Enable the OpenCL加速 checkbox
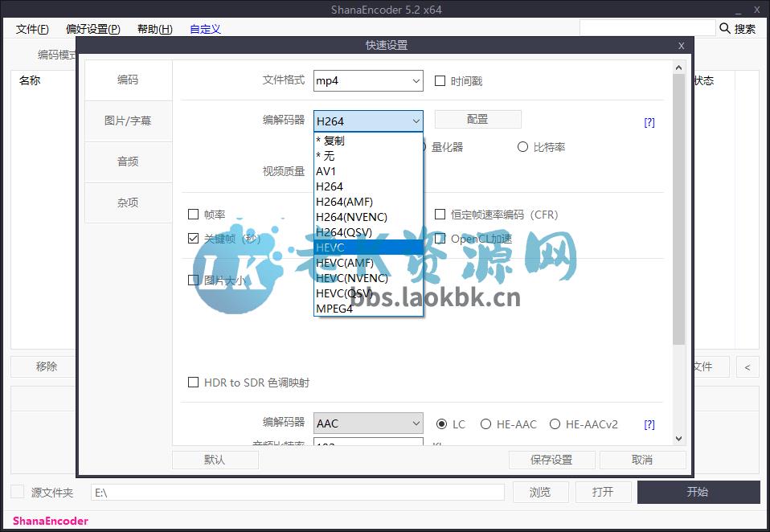770x532 pixels. click(x=440, y=239)
